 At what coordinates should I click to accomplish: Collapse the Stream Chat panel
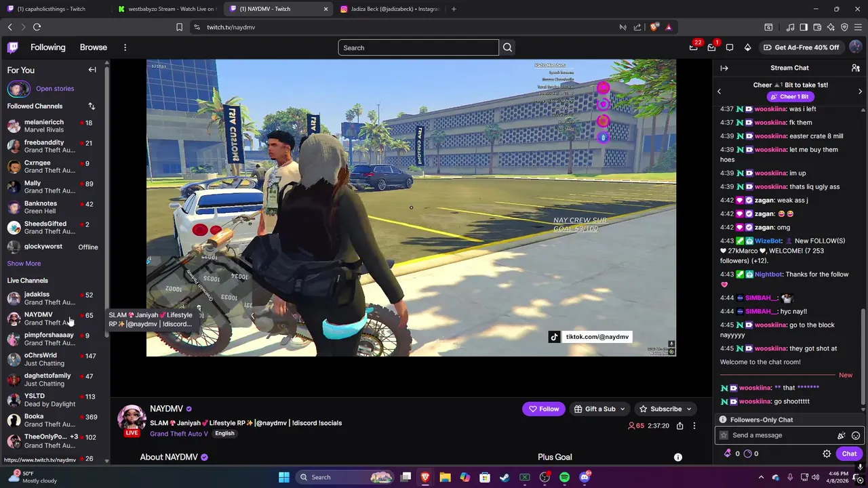pos(724,68)
